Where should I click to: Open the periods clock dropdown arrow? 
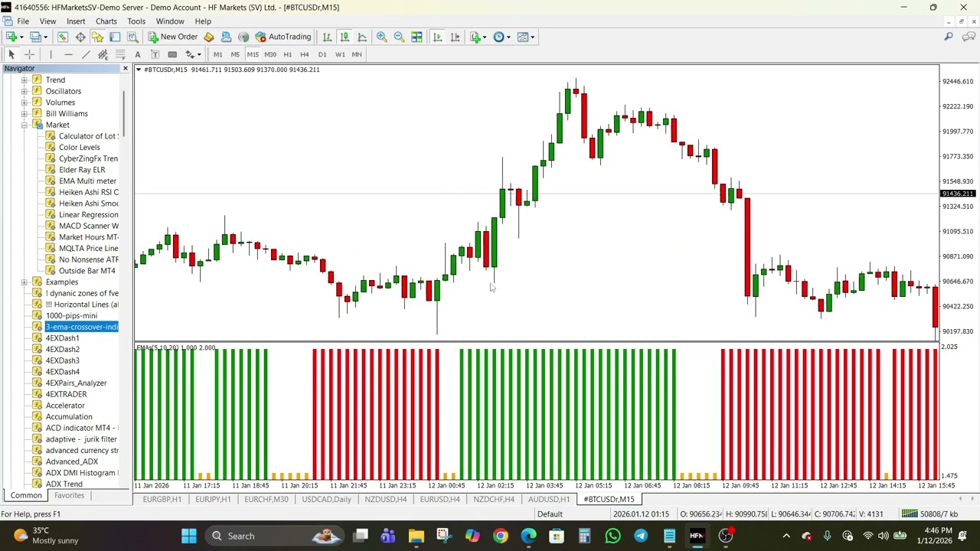click(x=508, y=37)
